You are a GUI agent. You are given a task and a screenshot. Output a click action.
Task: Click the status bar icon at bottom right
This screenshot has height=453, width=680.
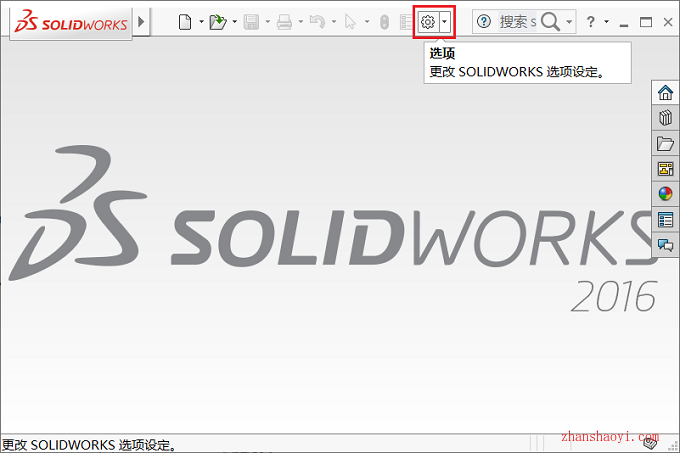(x=650, y=444)
